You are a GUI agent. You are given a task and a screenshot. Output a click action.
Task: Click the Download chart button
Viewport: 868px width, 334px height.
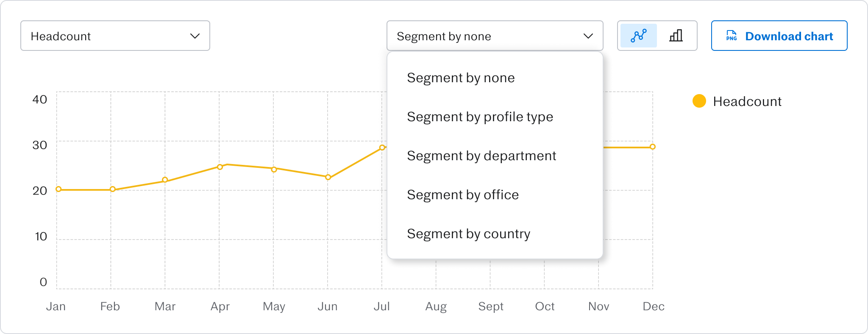pos(779,36)
